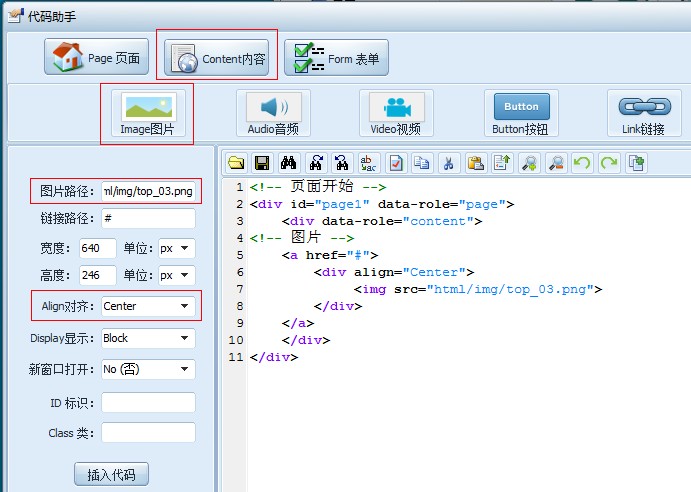Open find with the binoculars icon
The width and height of the screenshot is (691, 492).
click(289, 163)
